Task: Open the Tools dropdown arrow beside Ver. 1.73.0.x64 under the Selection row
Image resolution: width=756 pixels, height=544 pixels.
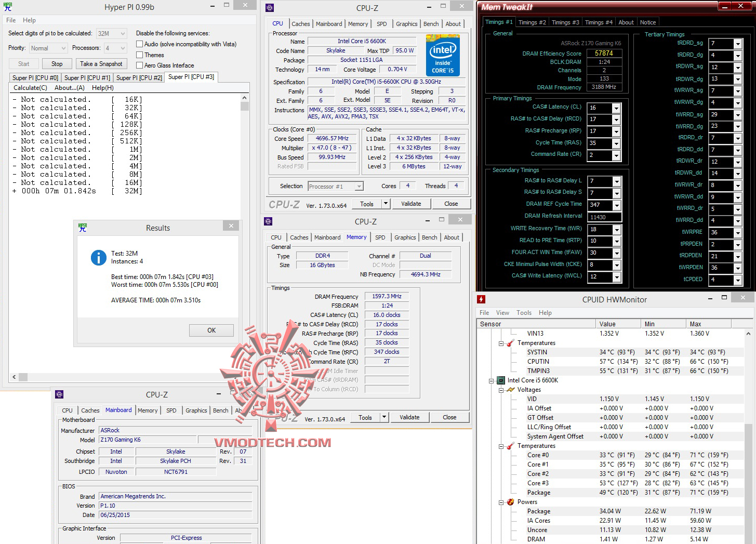Action: (x=385, y=204)
